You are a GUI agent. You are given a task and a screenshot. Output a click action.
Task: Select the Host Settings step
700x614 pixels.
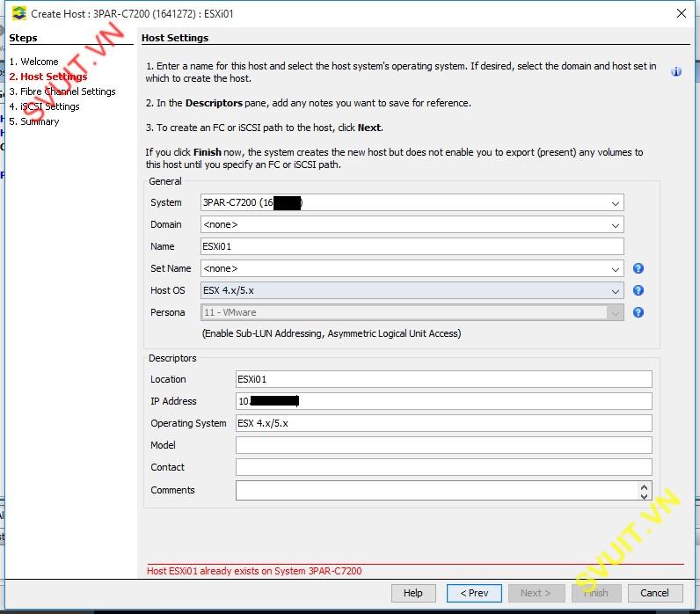pyautogui.click(x=48, y=77)
